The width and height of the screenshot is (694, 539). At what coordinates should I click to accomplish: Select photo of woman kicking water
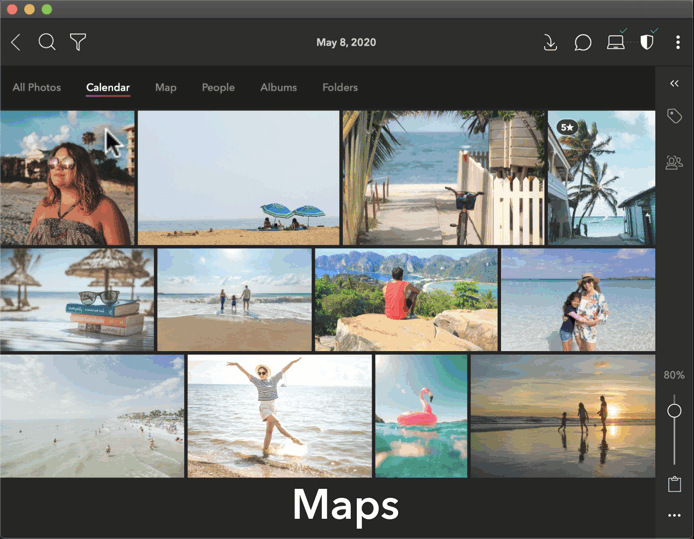tap(280, 416)
